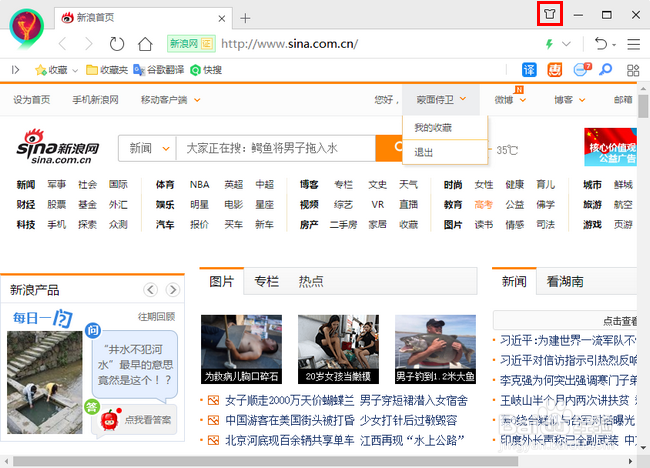Open the browser hamburger main menu

(x=633, y=44)
